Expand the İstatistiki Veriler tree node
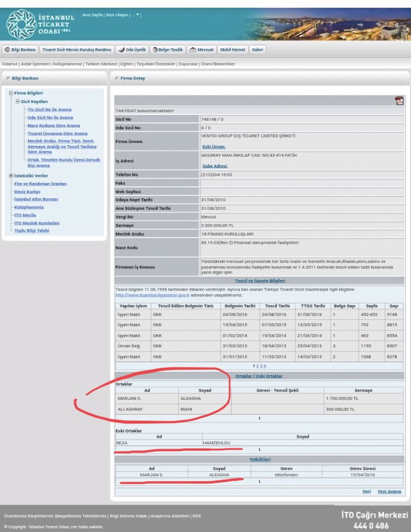411x532 pixels. [11, 175]
